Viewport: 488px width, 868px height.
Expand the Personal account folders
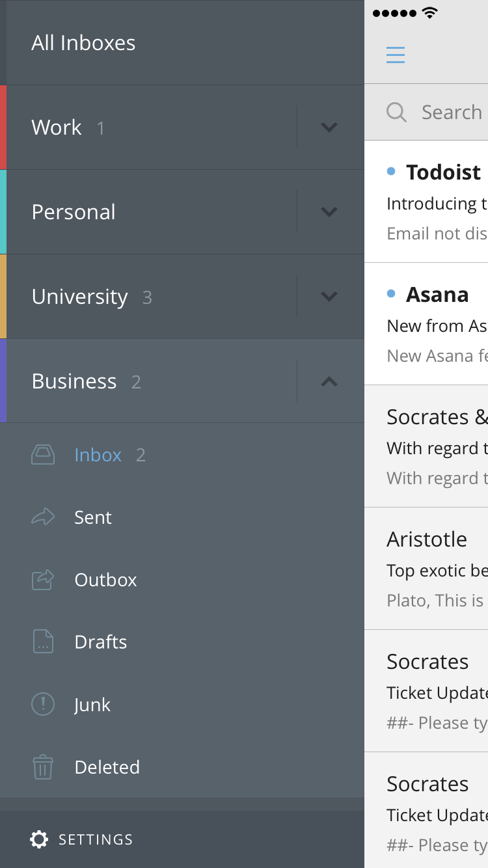click(329, 212)
